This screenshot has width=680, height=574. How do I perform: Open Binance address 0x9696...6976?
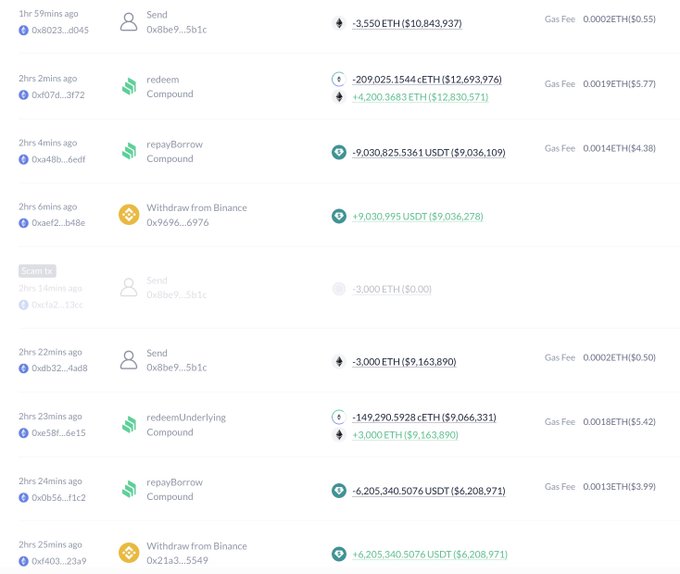pos(177,222)
